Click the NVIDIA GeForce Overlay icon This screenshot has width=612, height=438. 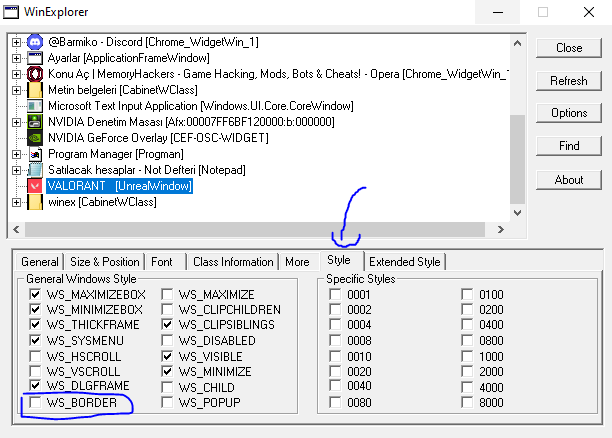pyautogui.click(x=35, y=138)
